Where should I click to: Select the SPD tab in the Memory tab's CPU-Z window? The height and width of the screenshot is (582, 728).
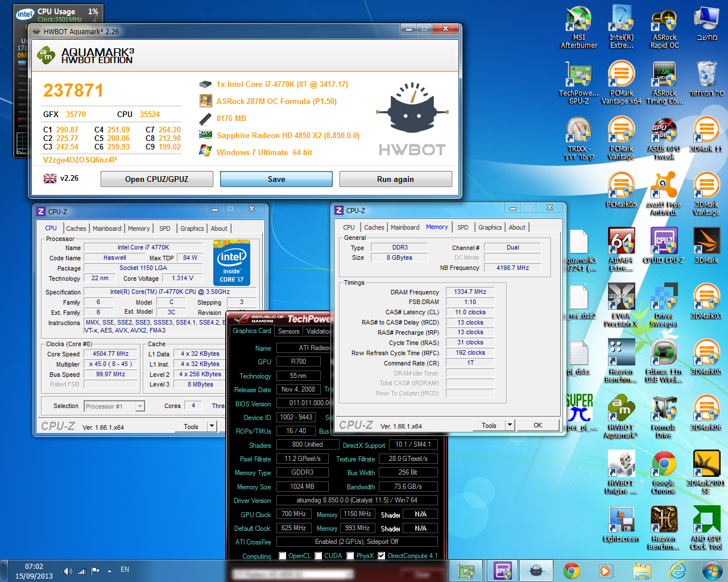tap(463, 227)
